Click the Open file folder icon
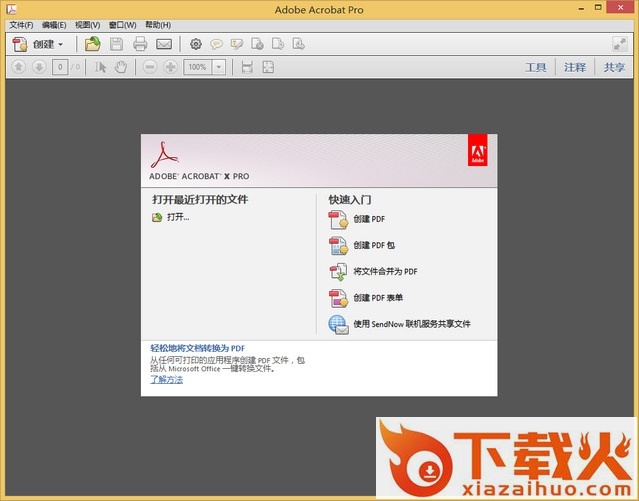 point(93,44)
